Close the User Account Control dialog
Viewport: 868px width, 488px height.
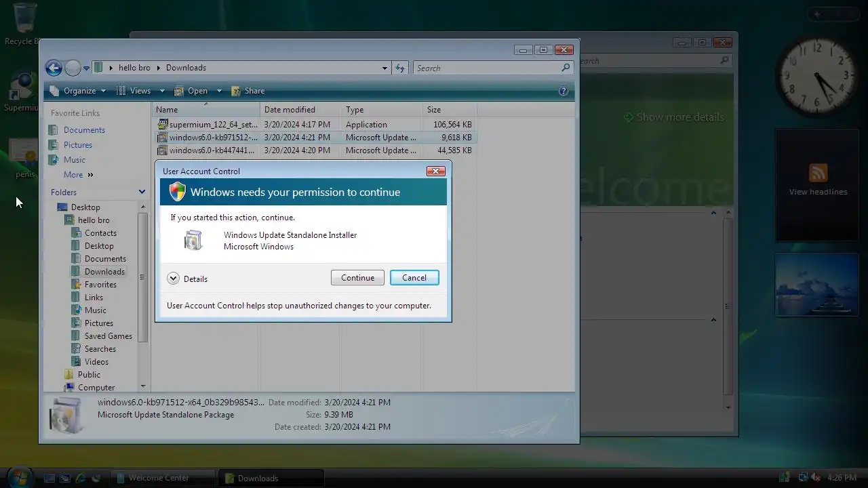click(436, 171)
